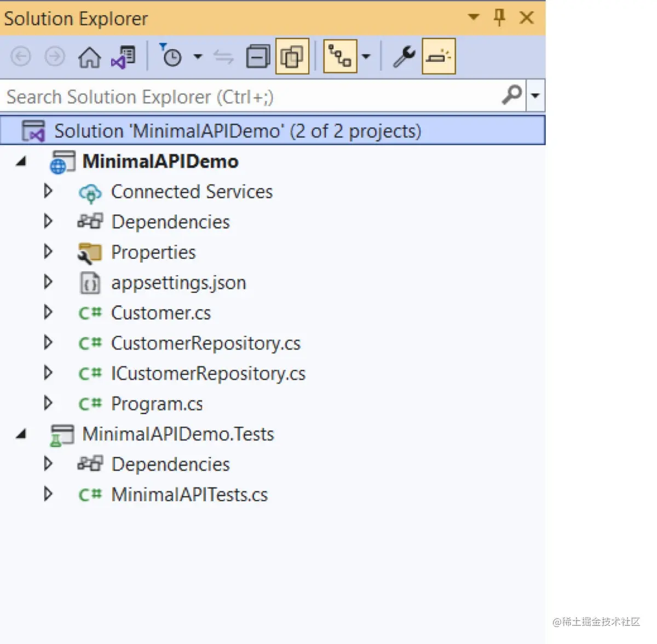The width and height of the screenshot is (657, 644).
Task: Click the Back navigation arrow
Action: [21, 56]
